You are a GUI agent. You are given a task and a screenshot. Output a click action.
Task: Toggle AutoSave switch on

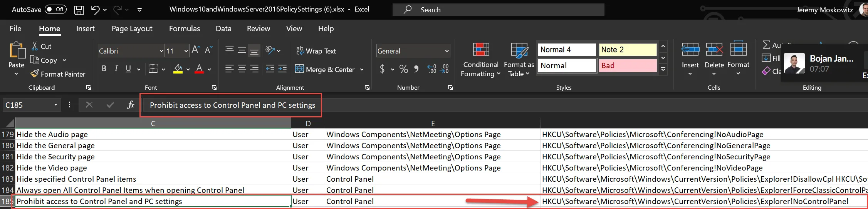(x=55, y=10)
